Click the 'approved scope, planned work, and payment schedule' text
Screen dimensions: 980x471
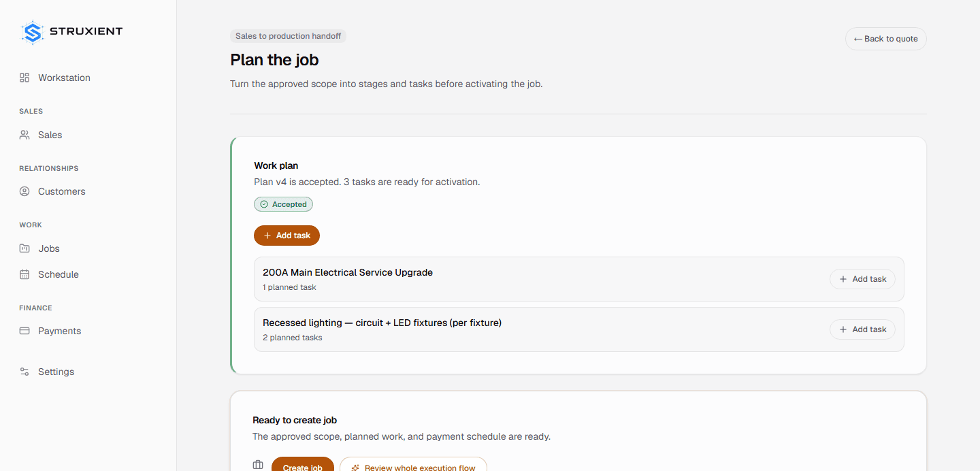click(x=402, y=436)
